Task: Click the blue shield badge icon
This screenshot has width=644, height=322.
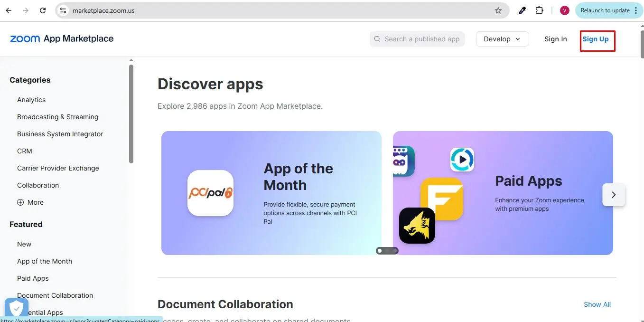Action: point(16,308)
